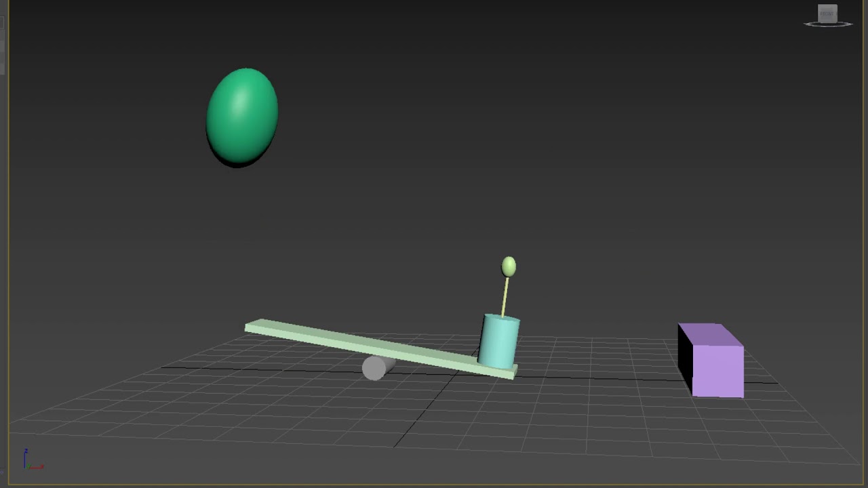Screen dimensions: 868x488
Task: Select the purple box
Action: (711, 360)
